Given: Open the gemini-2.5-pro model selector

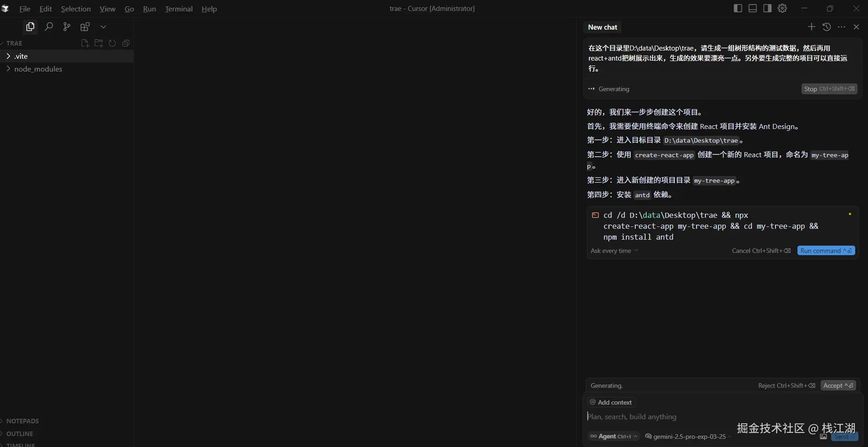Looking at the screenshot, I should [x=688, y=436].
